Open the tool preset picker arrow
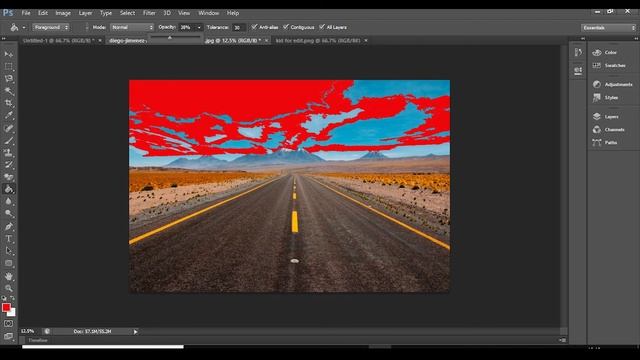Screen dimensions: 640x360 coord(24,27)
